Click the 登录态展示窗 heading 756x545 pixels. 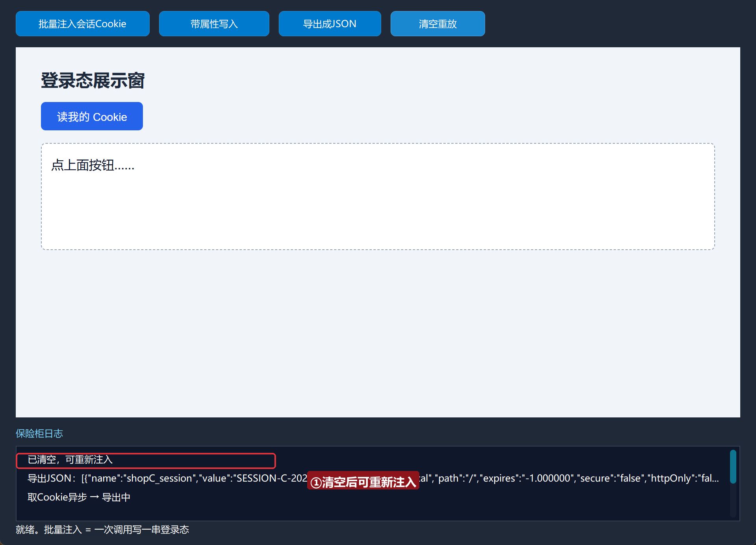pyautogui.click(x=93, y=81)
